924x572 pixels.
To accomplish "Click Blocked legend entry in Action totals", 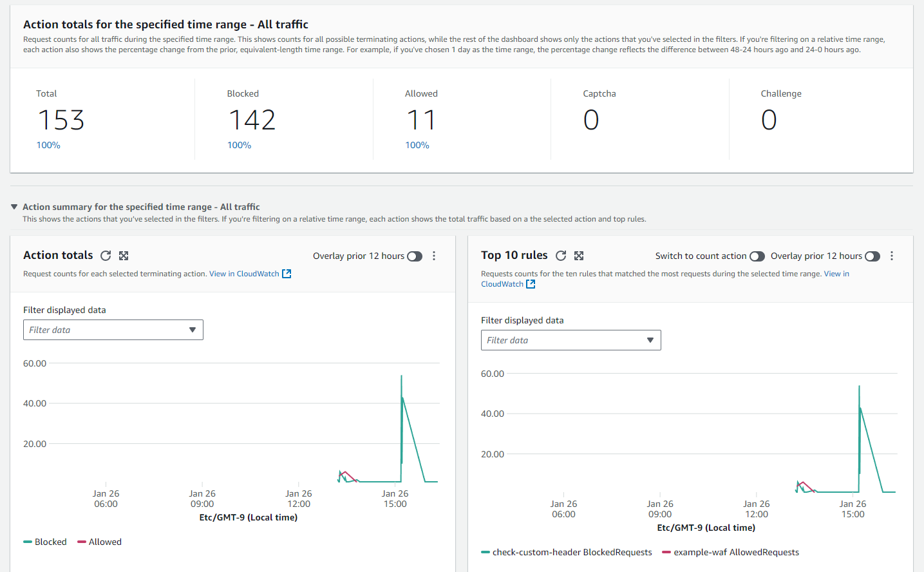I will click(45, 542).
